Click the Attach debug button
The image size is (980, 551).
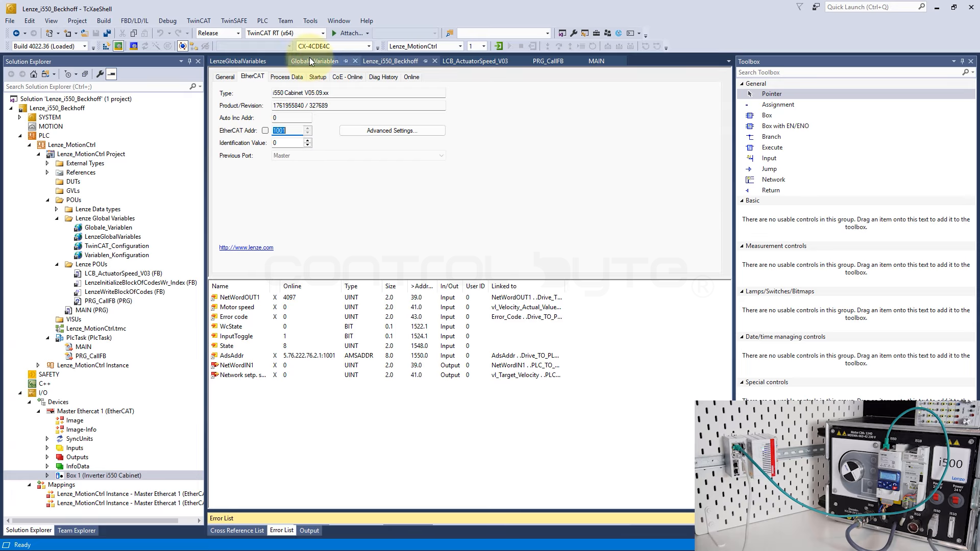point(350,33)
